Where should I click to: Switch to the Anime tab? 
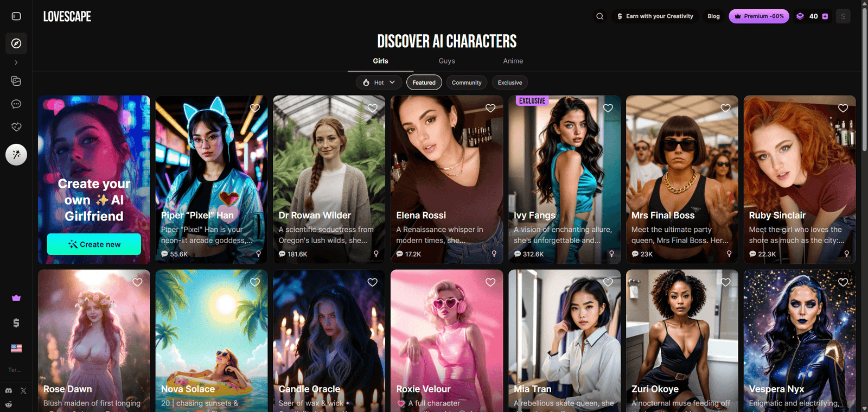(x=513, y=61)
